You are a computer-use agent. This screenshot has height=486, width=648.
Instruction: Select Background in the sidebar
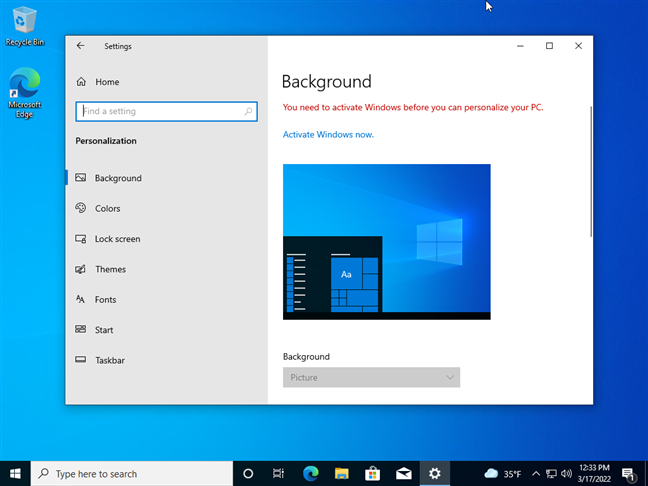click(x=118, y=178)
